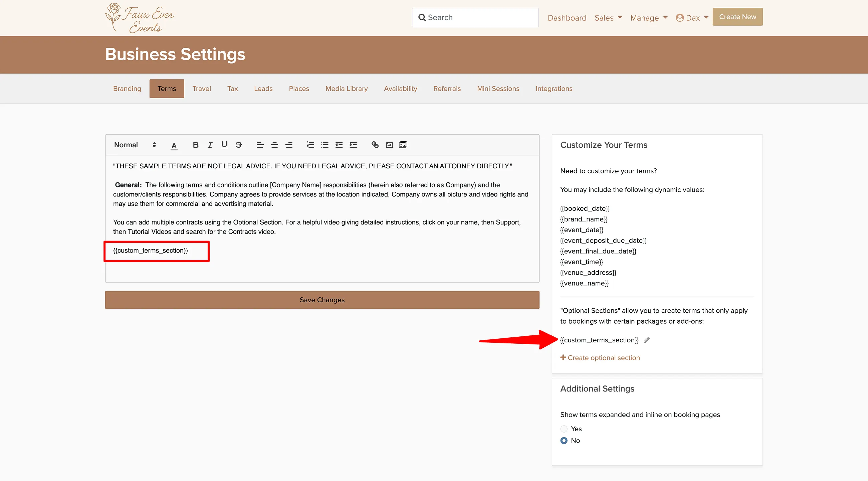Image resolution: width=868 pixels, height=481 pixels.
Task: Click the search magnifier icon
Action: 422,17
